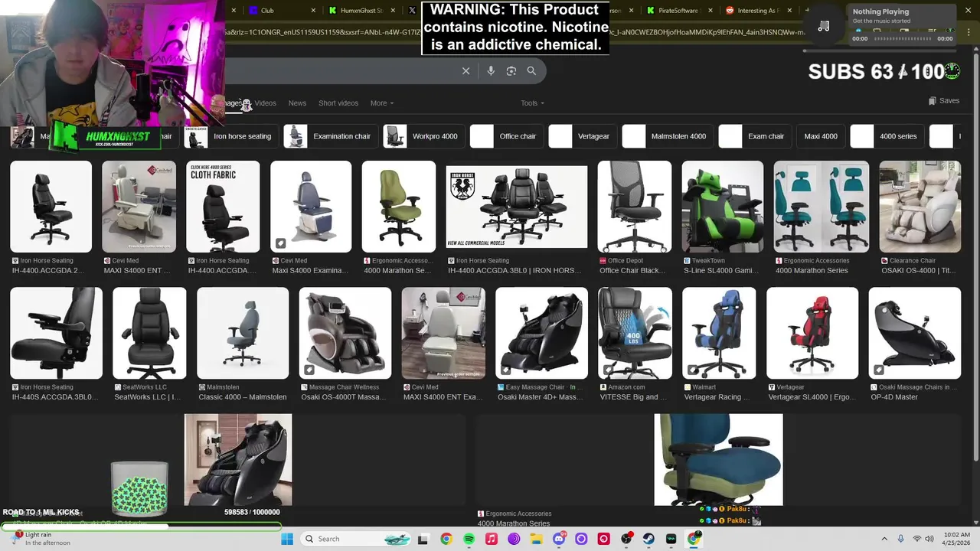Switch to the Interesting As Reddit tab

(756, 11)
